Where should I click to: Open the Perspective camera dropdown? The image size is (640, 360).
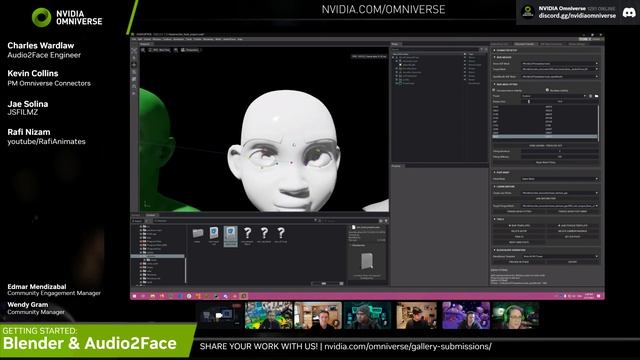[191, 50]
